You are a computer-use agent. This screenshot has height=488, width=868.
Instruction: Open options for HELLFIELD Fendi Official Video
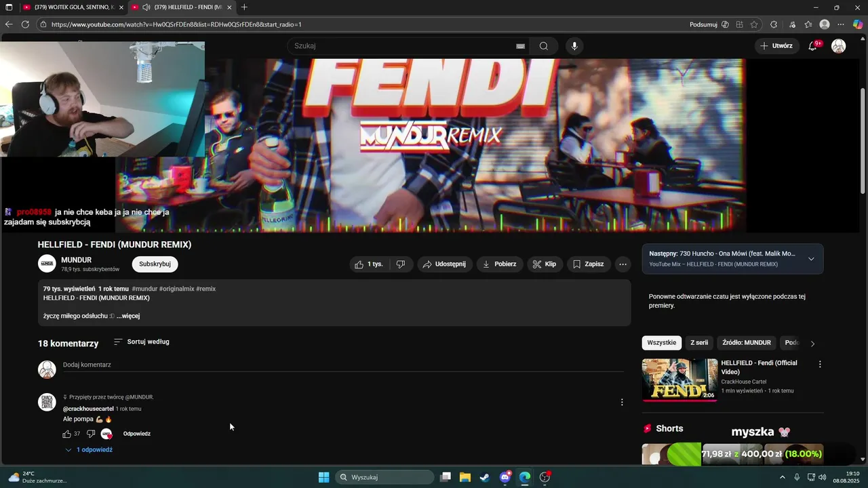pyautogui.click(x=820, y=364)
